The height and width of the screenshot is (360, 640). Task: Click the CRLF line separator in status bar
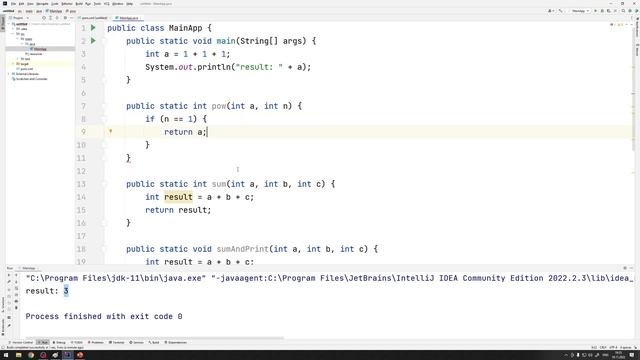603,347
